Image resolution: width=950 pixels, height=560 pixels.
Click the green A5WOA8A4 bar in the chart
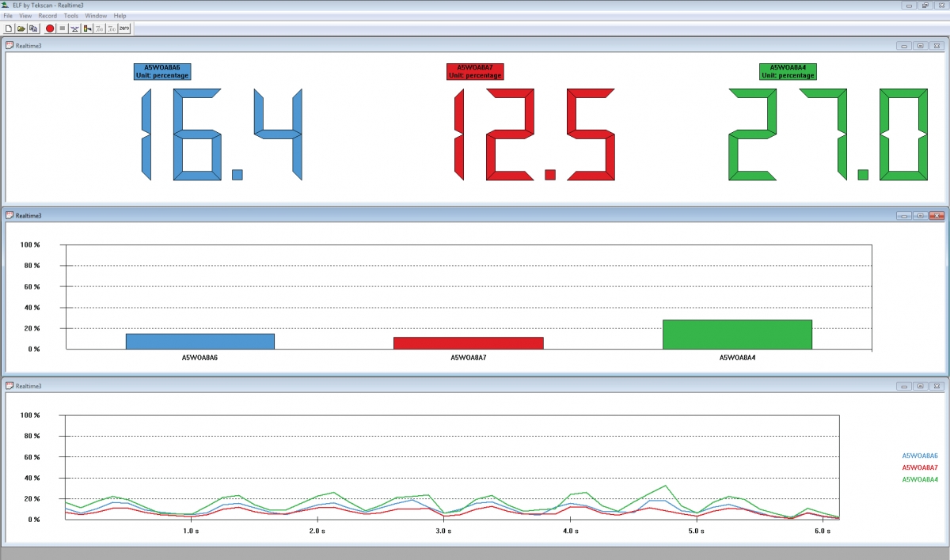click(x=737, y=332)
